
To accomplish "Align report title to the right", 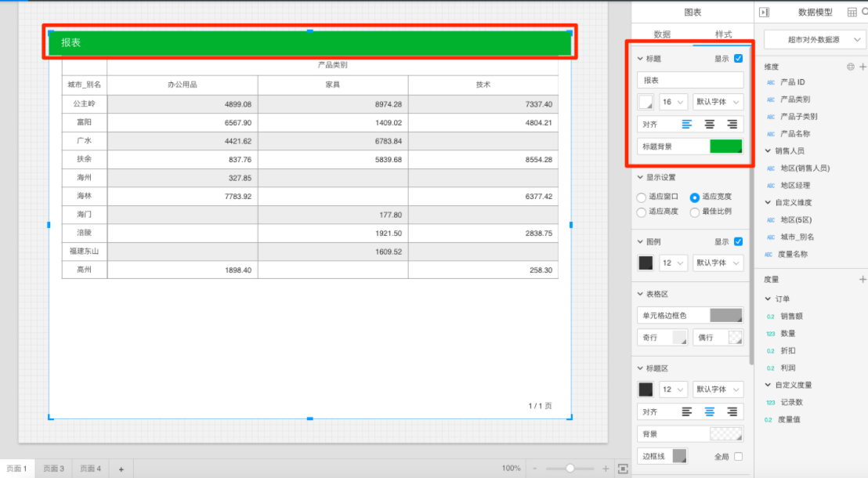I will pyautogui.click(x=732, y=125).
